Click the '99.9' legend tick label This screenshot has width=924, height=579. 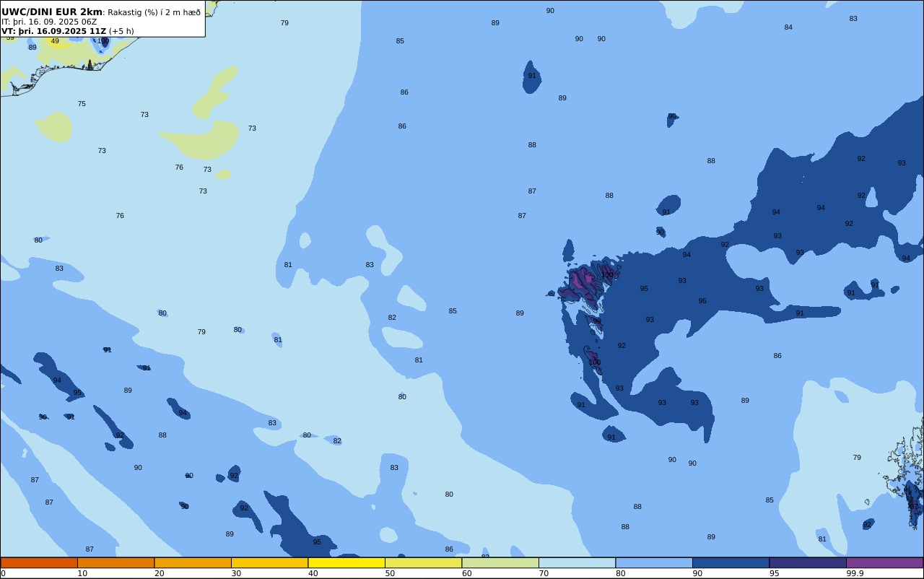855,573
